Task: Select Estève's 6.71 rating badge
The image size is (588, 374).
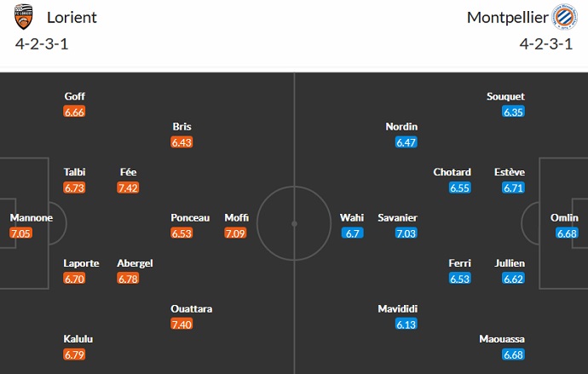Action: pos(513,187)
